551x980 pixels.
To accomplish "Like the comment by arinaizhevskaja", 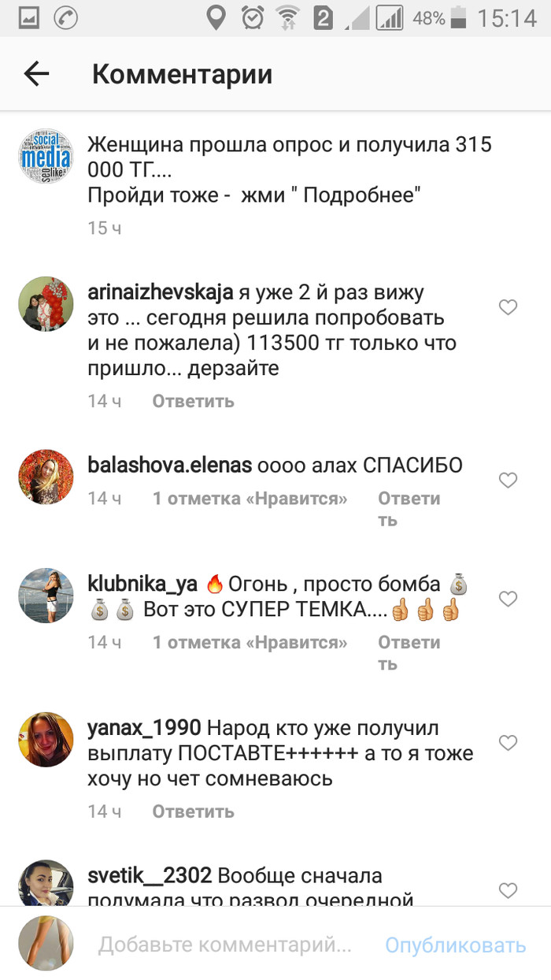I will pyautogui.click(x=508, y=308).
